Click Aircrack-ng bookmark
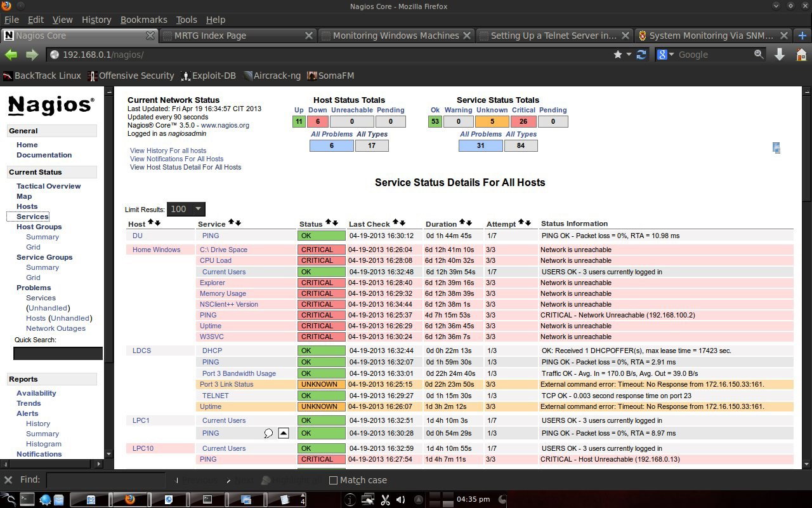 coord(272,76)
